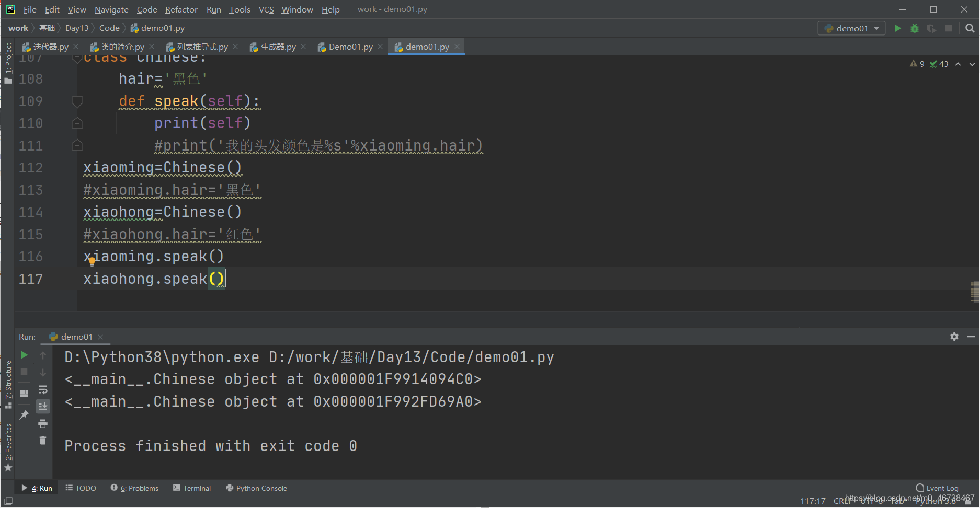The image size is (980, 508).
Task: Rerun demo01 in the Run panel
Action: 24,355
